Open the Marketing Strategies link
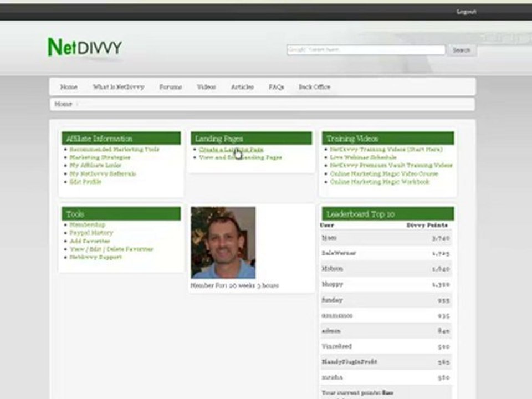The height and width of the screenshot is (399, 532). click(100, 157)
